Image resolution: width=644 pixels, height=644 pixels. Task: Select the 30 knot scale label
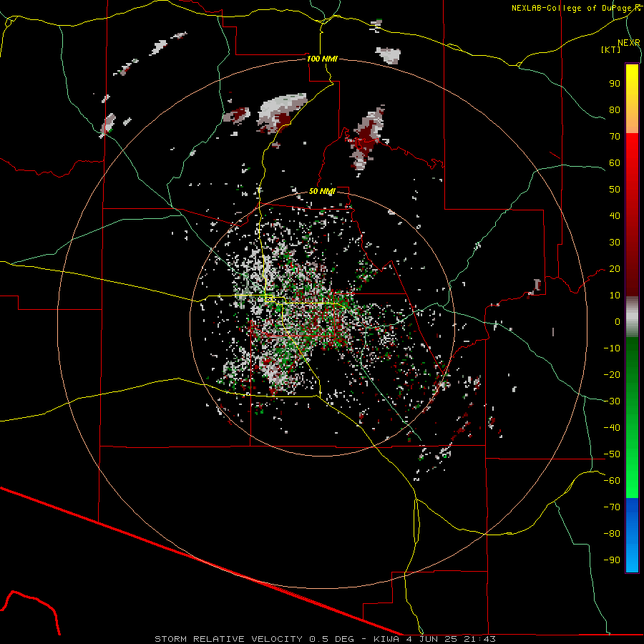pos(615,243)
